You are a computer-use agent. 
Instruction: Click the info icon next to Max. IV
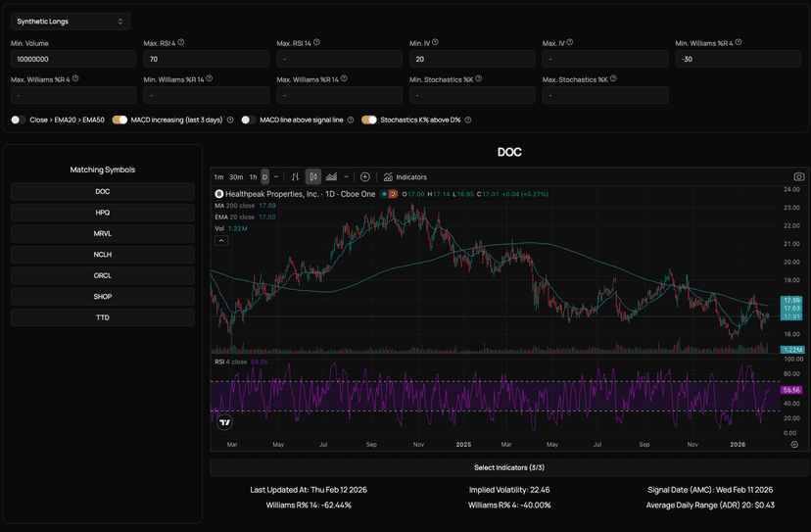tap(569, 42)
